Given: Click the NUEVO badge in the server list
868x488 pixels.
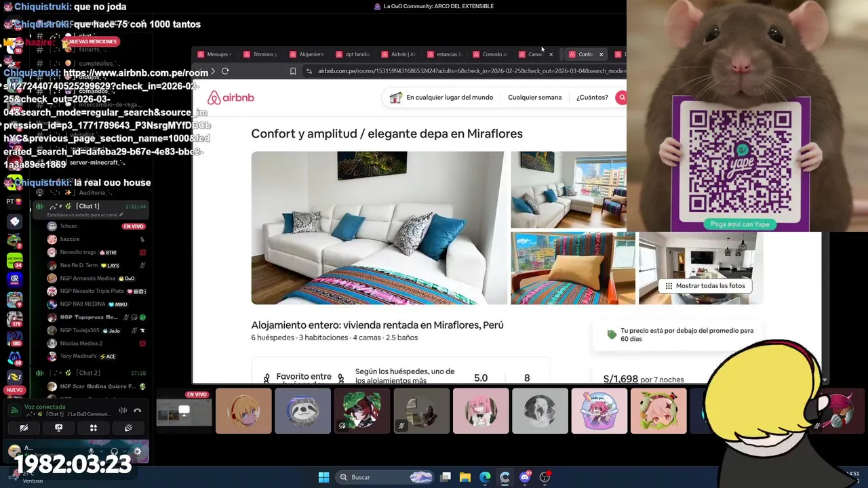Looking at the screenshot, I should point(14,390).
